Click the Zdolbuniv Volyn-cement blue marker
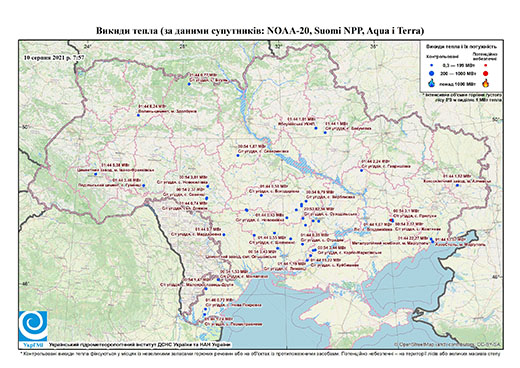The width and height of the screenshot is (520, 368). click(x=138, y=115)
